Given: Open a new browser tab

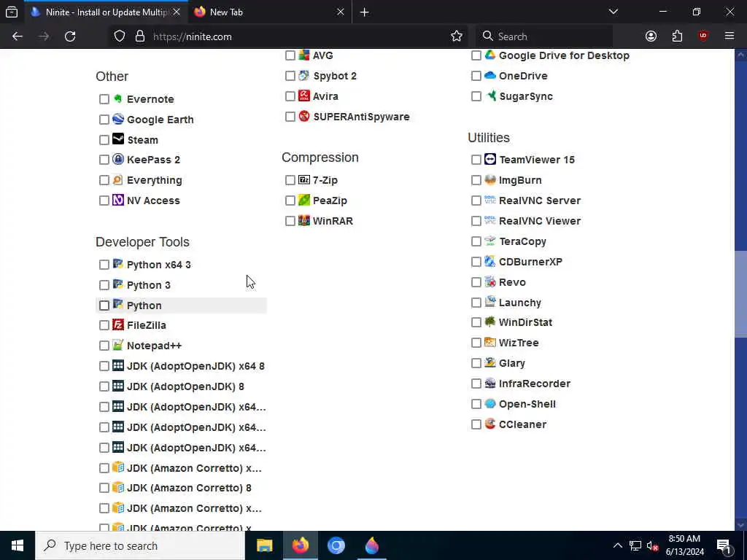Looking at the screenshot, I should point(365,12).
